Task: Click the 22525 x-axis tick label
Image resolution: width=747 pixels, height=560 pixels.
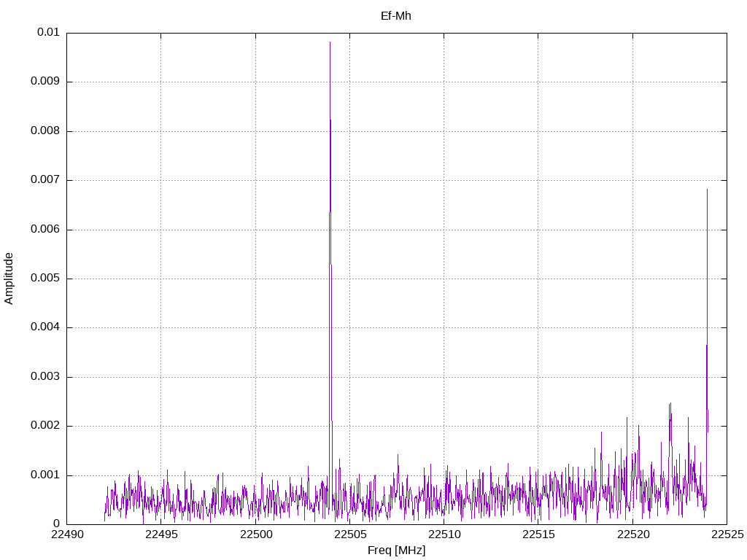Action: 727,535
